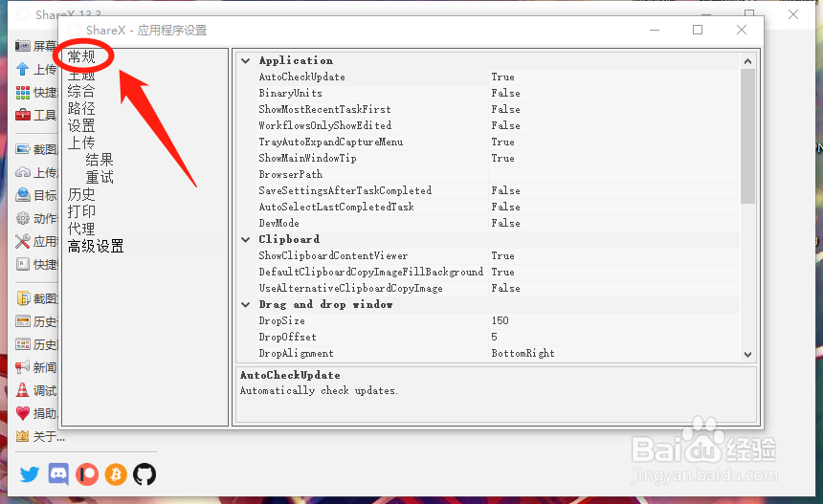Collapse the Drag and drop window category
The height and width of the screenshot is (504, 823).
point(246,304)
